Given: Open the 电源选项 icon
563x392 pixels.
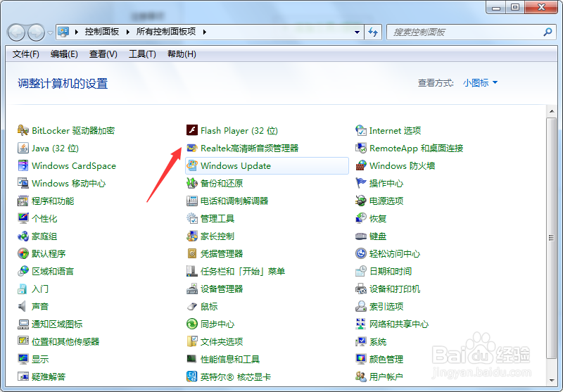Looking at the screenshot, I should click(x=361, y=201).
